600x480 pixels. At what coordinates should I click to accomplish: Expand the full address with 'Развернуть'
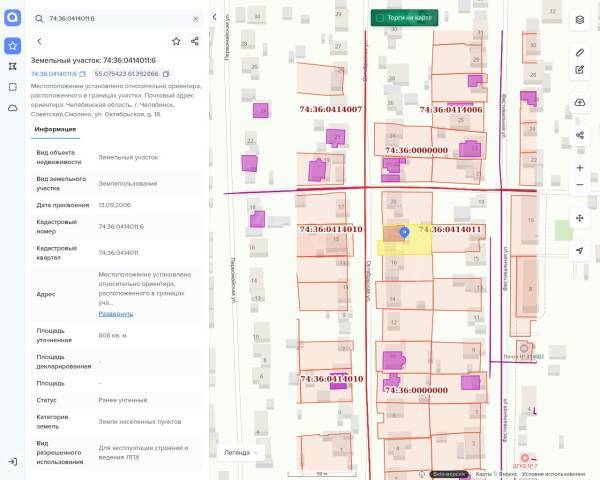click(x=115, y=313)
